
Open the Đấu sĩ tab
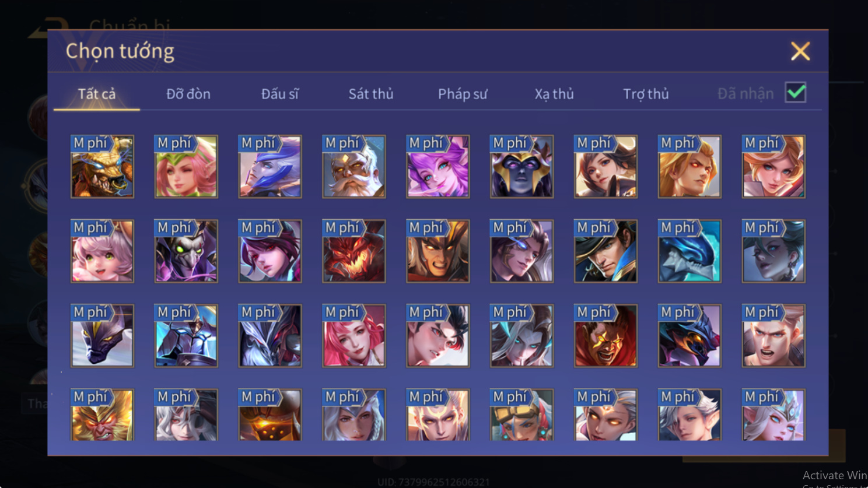click(x=280, y=94)
